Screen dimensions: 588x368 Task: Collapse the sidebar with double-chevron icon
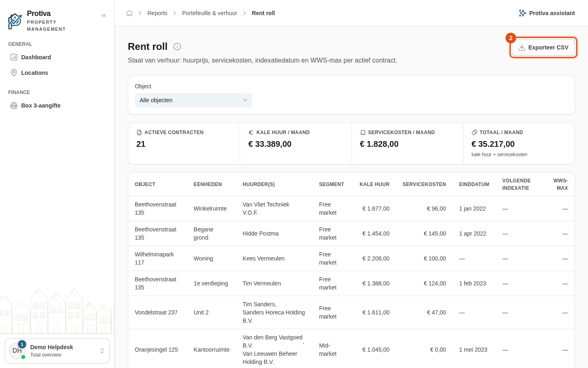tap(104, 16)
